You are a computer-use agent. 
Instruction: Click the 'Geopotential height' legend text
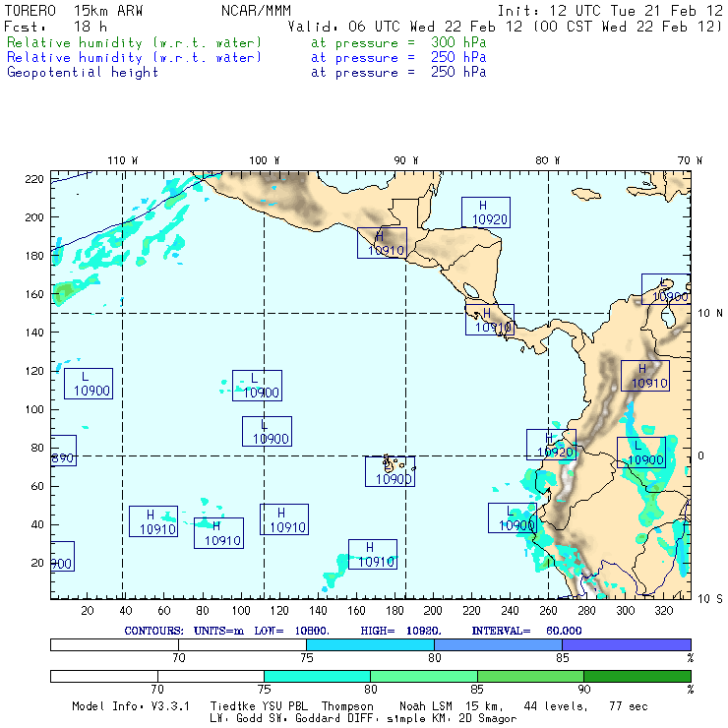tap(83, 73)
